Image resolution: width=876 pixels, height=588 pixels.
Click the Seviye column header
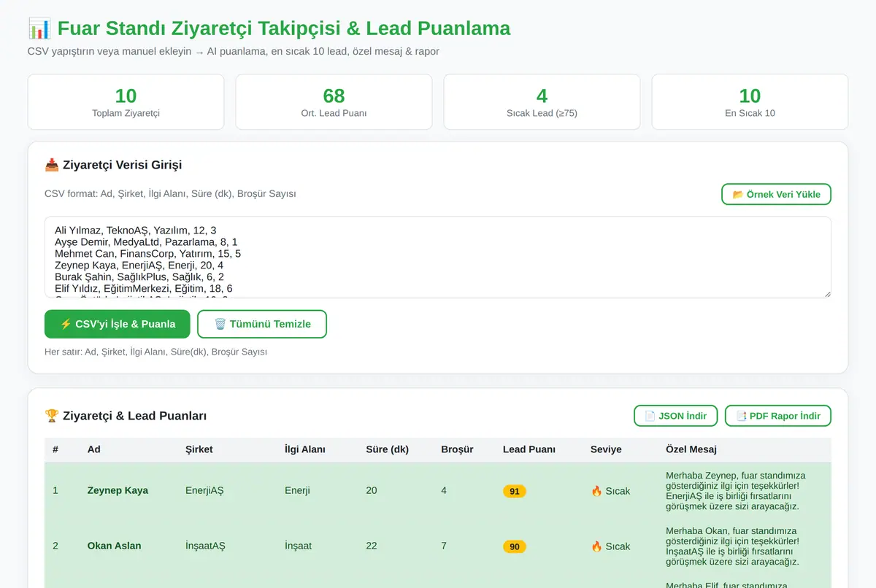(x=606, y=449)
